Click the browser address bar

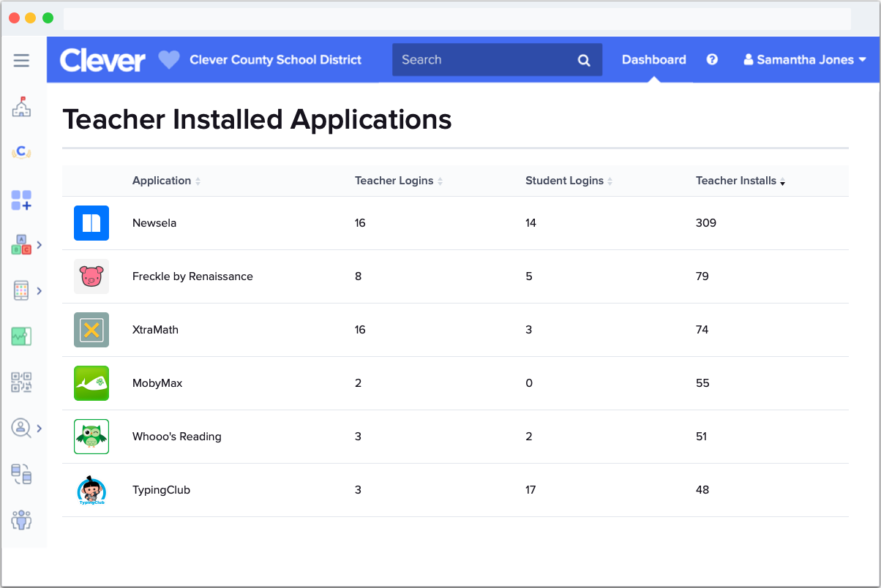[457, 18]
